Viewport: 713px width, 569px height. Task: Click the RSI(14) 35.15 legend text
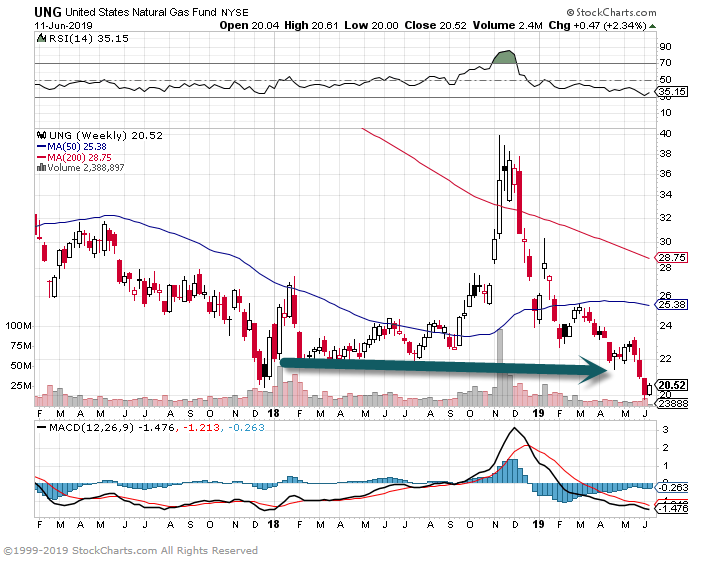click(x=89, y=39)
